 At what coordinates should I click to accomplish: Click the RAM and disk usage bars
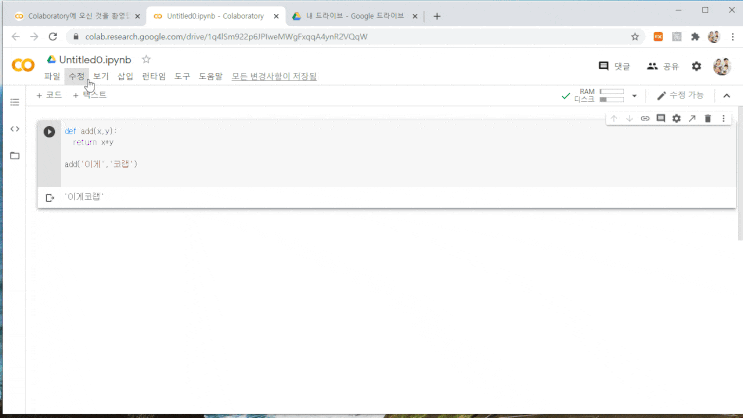[x=612, y=95]
